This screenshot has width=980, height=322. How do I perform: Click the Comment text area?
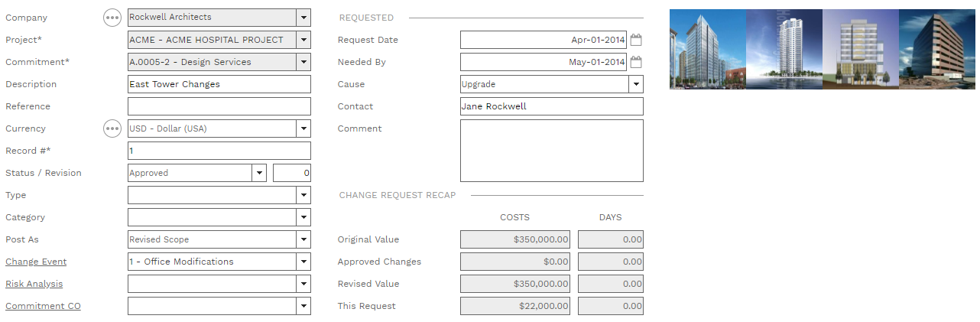pyautogui.click(x=551, y=151)
